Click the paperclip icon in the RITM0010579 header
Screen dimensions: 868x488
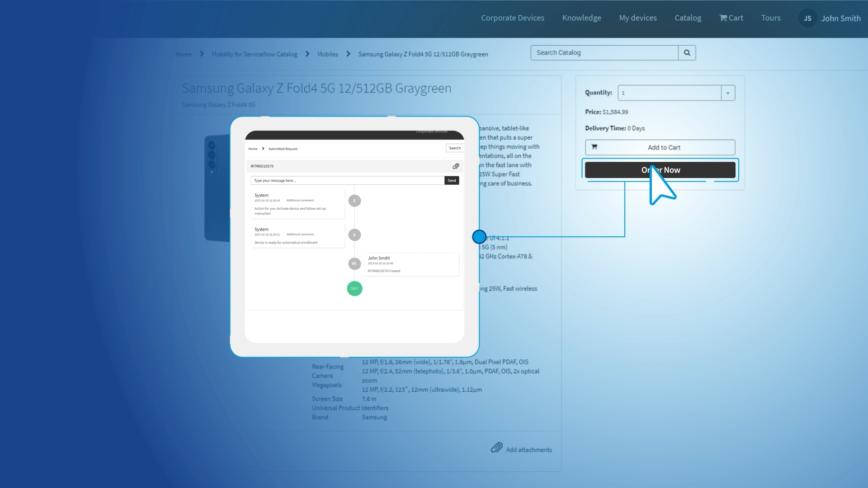coord(456,166)
